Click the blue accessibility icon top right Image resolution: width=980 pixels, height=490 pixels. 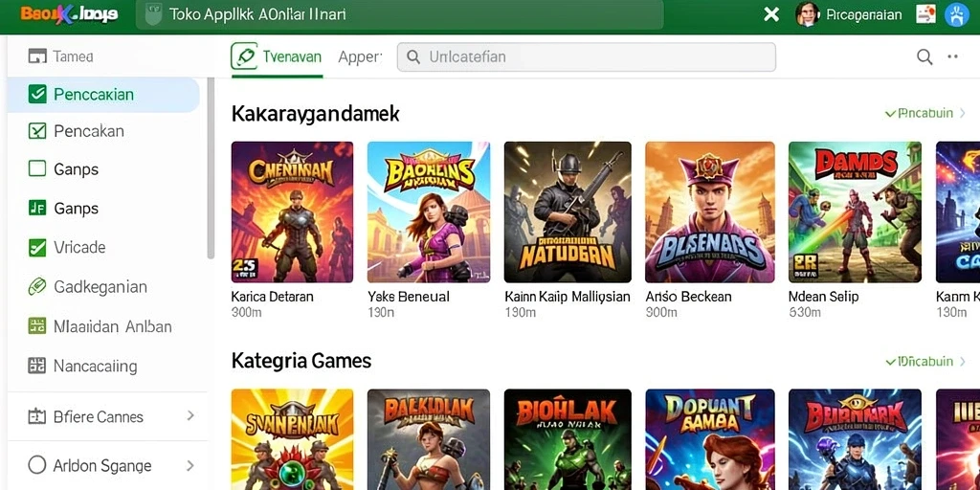(956, 14)
